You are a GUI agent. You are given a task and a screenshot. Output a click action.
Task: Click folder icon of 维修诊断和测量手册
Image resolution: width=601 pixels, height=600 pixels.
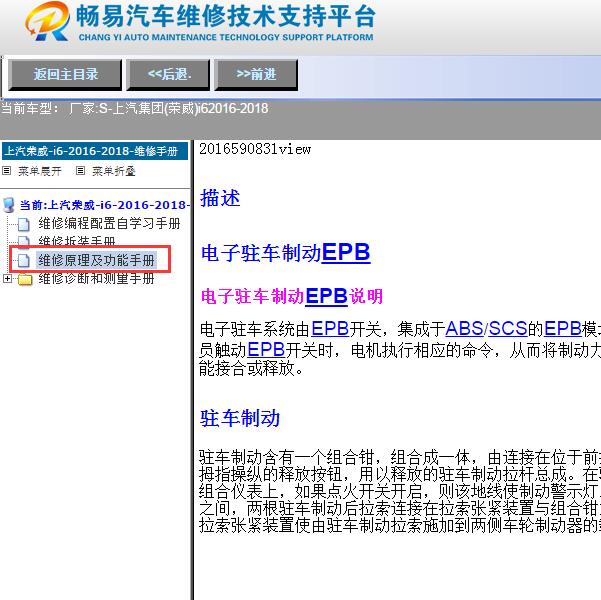click(25, 279)
